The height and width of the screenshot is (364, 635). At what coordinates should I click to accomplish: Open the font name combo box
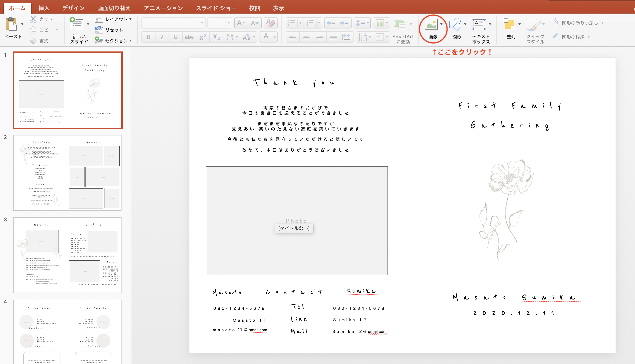point(173,23)
